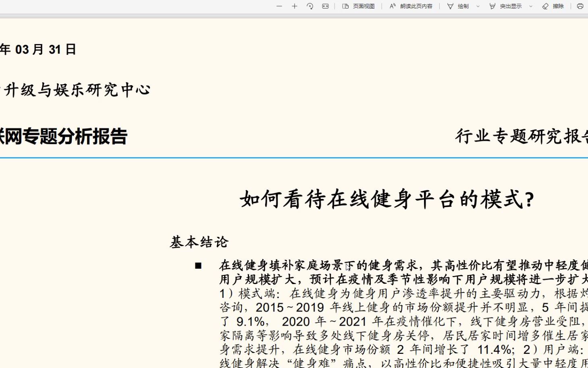The width and height of the screenshot is (588, 368).
Task: Click the line containing 2015～2019 年线上健身
Action: pyautogui.click(x=403, y=307)
